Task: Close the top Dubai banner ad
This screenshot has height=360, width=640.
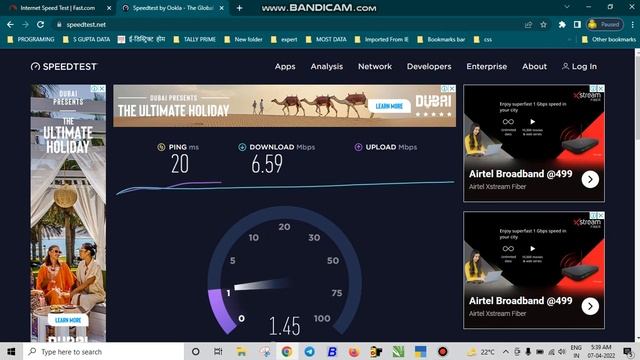Action: click(x=452, y=89)
